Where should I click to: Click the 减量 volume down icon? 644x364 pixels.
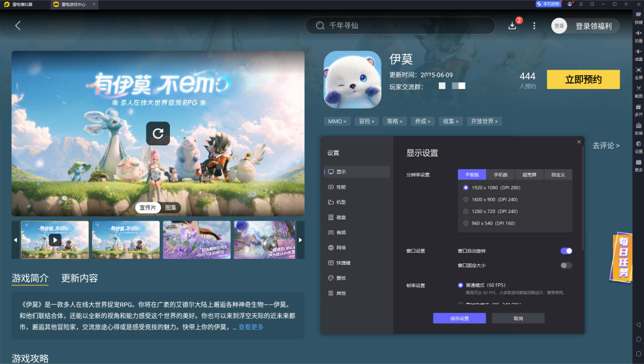coord(638,51)
